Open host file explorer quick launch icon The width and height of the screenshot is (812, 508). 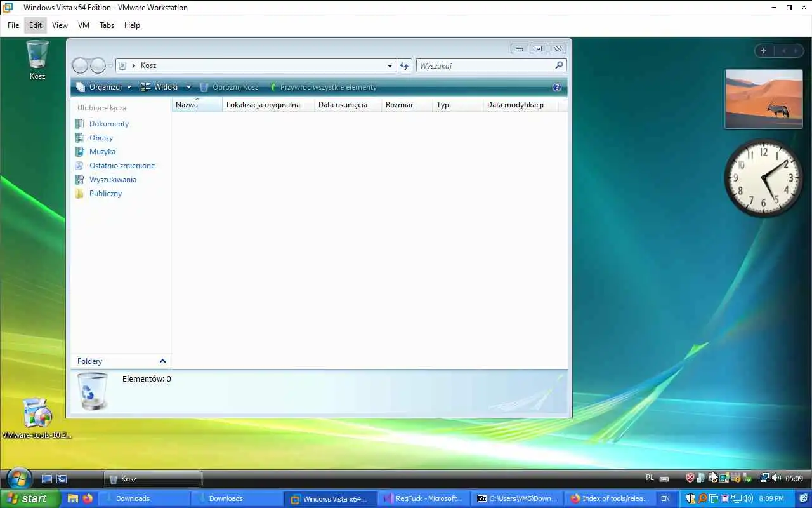point(73,498)
